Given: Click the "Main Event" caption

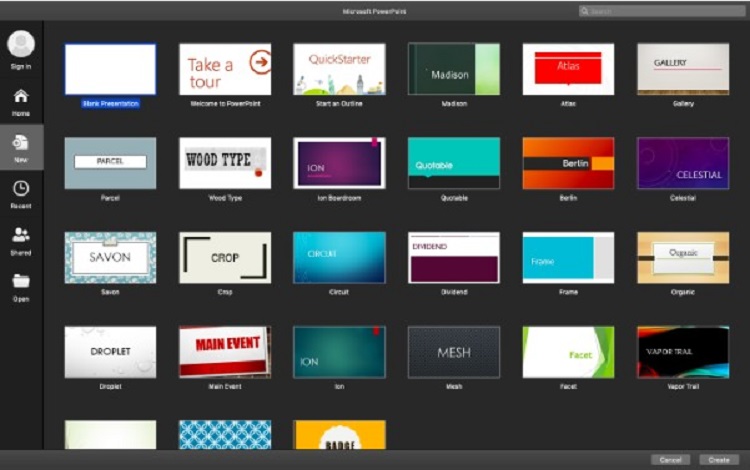Looking at the screenshot, I should (x=225, y=386).
